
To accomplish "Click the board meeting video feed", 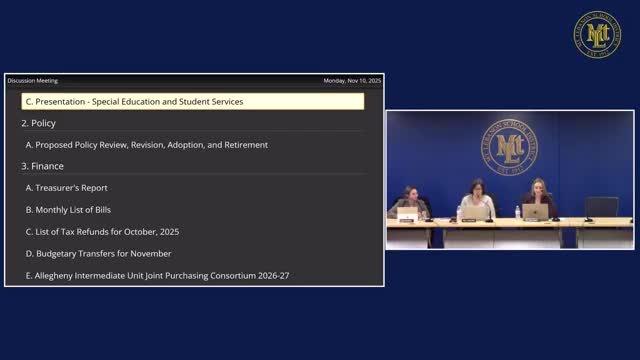I will pos(510,180).
